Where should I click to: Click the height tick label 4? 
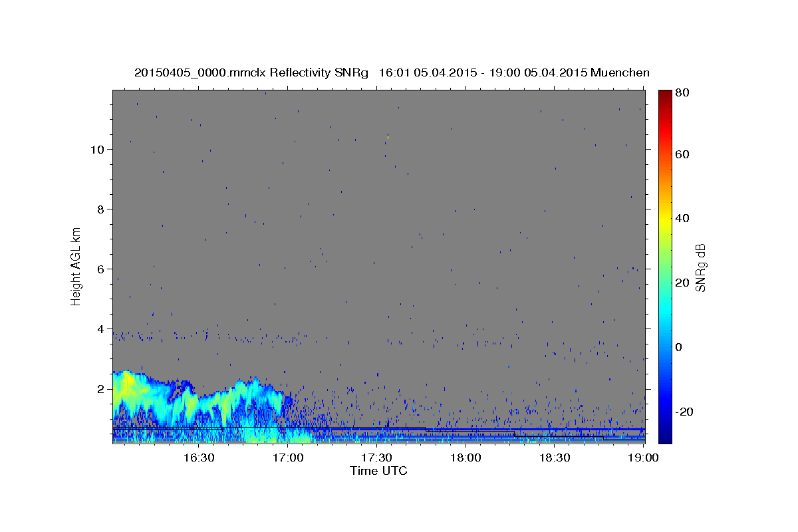[100, 329]
